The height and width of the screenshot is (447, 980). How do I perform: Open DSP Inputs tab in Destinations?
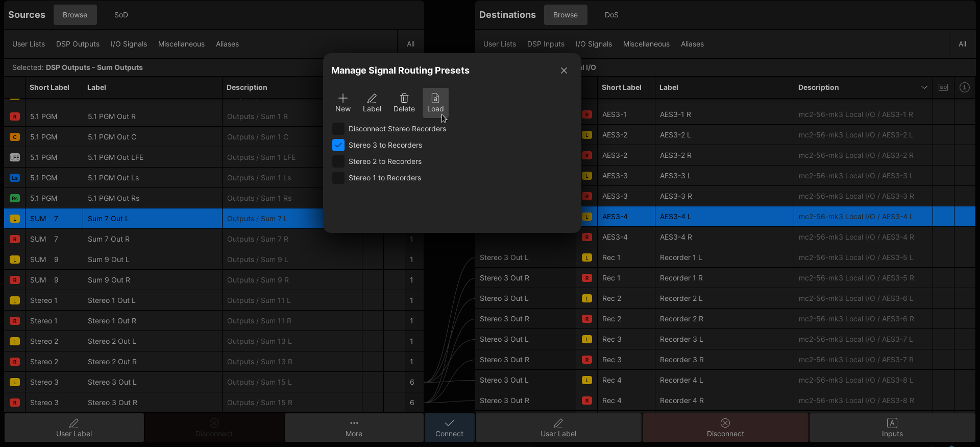coord(546,44)
